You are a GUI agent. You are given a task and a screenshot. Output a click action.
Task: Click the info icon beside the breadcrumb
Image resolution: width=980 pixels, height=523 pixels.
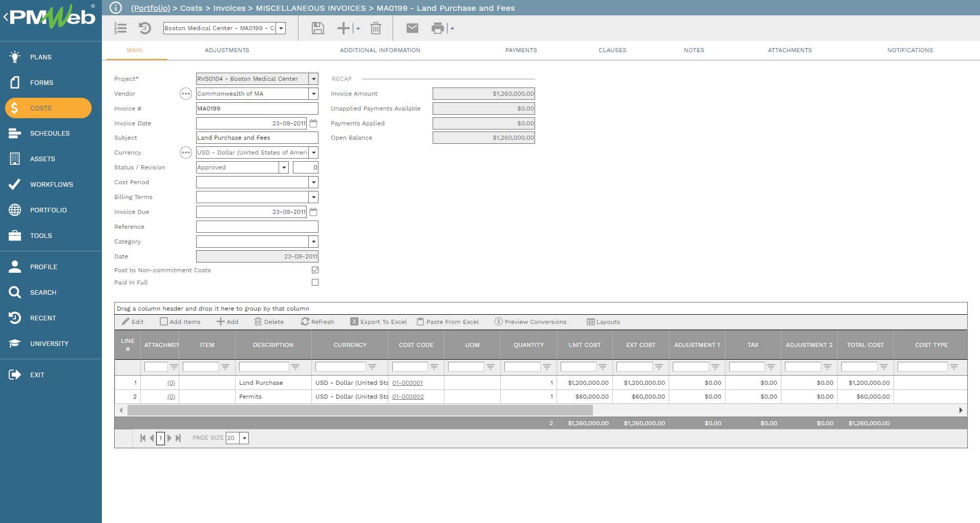(116, 8)
